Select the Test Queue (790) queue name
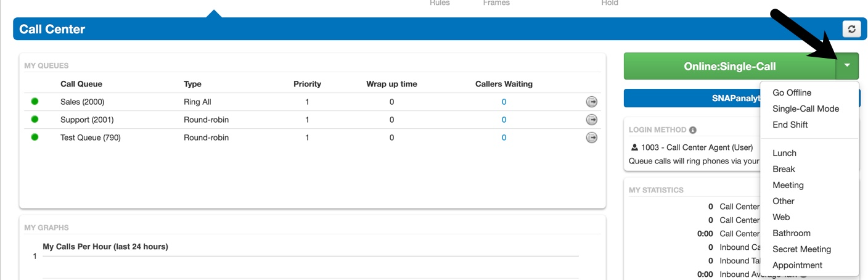Viewport: 868px width, 280px height. point(91,138)
